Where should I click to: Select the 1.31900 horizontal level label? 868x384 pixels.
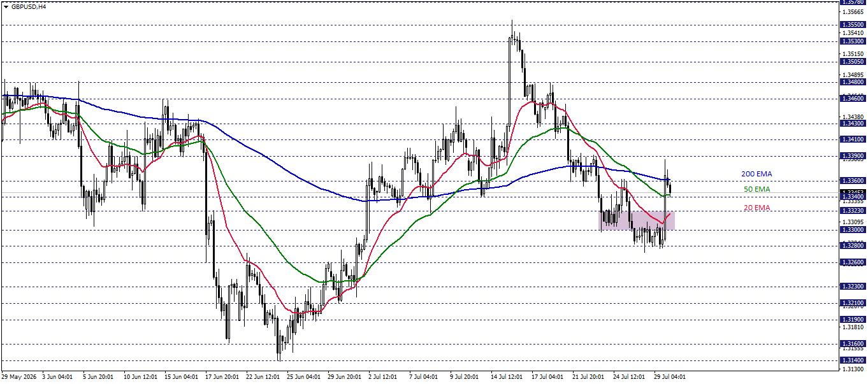tap(853, 319)
